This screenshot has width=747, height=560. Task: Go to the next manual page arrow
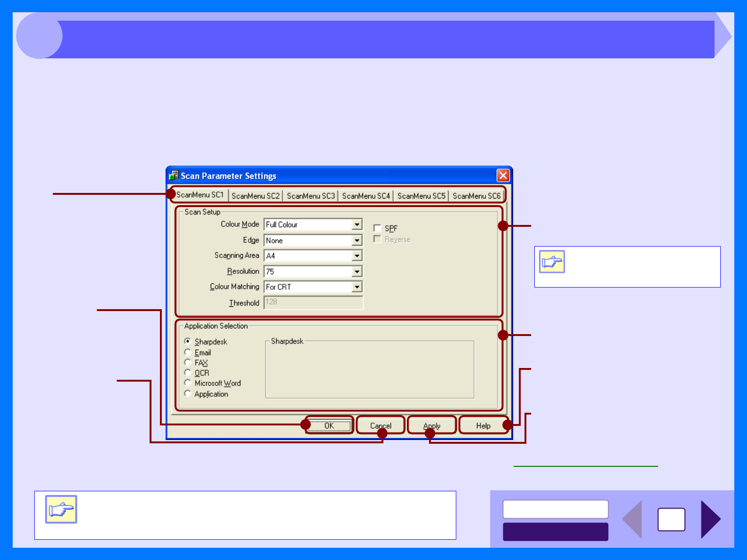click(710, 520)
